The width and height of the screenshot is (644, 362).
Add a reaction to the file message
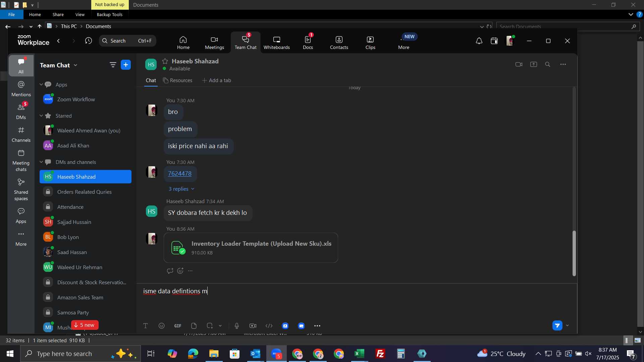click(180, 271)
